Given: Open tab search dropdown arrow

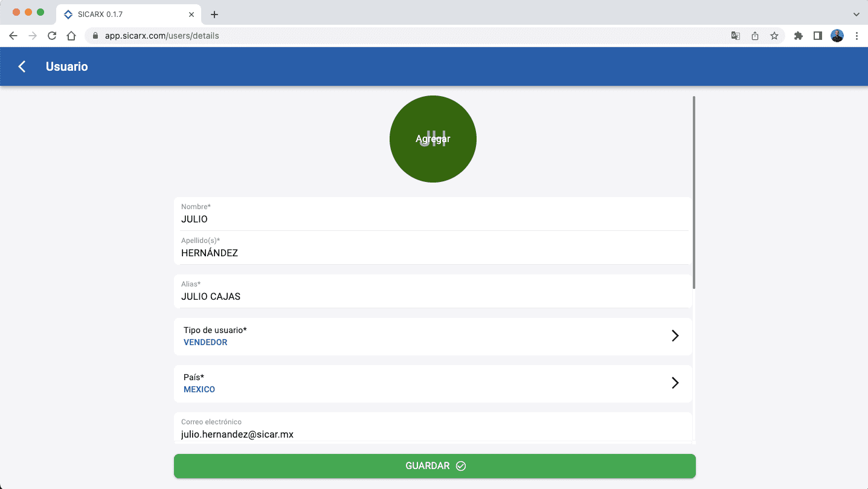Looking at the screenshot, I should 856,14.
